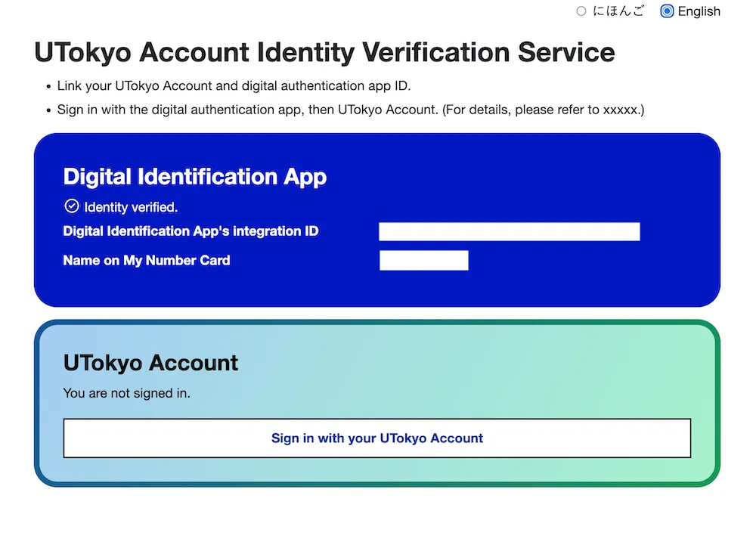Click the English language label

[699, 11]
